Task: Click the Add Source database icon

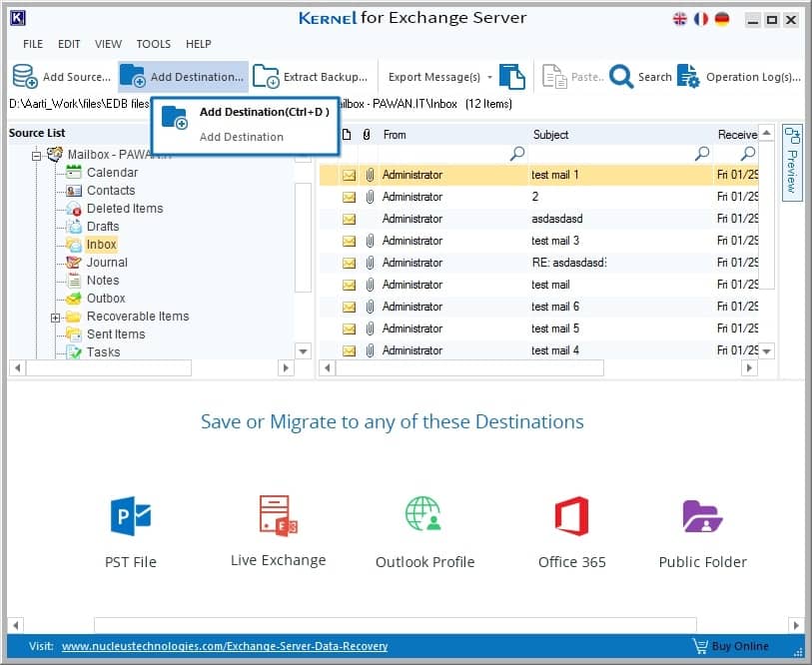Action: tap(25, 76)
